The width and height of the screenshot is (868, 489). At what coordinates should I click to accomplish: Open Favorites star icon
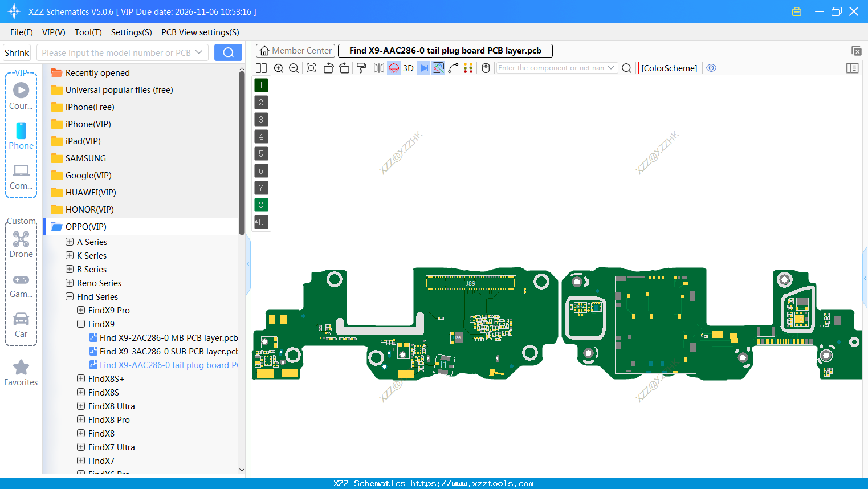21,373
